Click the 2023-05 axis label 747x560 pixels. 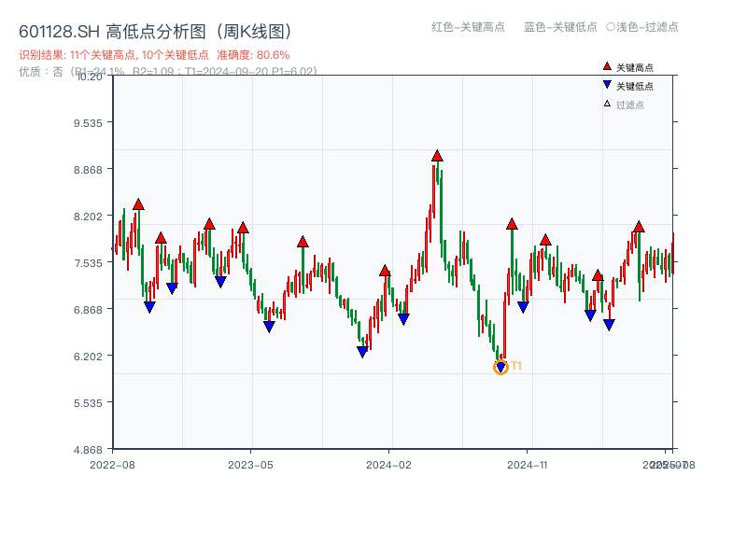252,463
